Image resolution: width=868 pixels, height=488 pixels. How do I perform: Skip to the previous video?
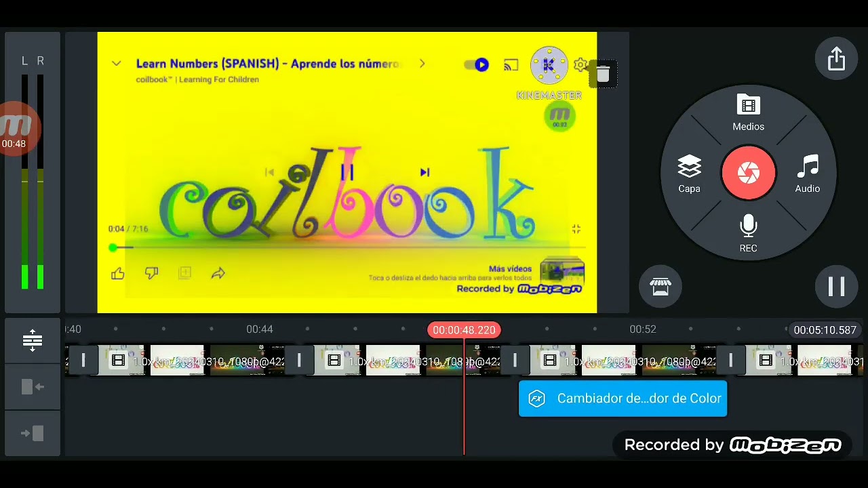coord(269,172)
